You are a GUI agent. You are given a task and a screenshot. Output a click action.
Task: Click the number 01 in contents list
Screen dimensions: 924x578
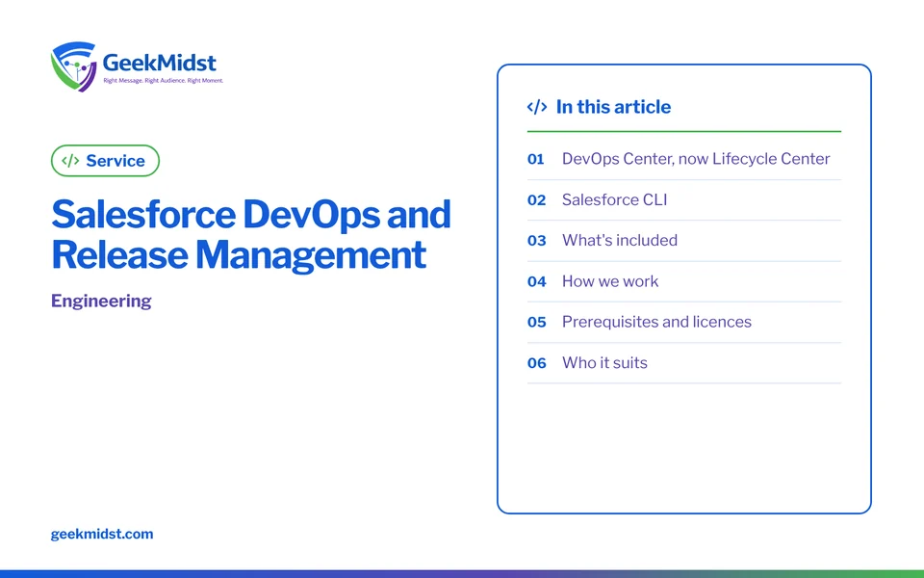coord(536,159)
